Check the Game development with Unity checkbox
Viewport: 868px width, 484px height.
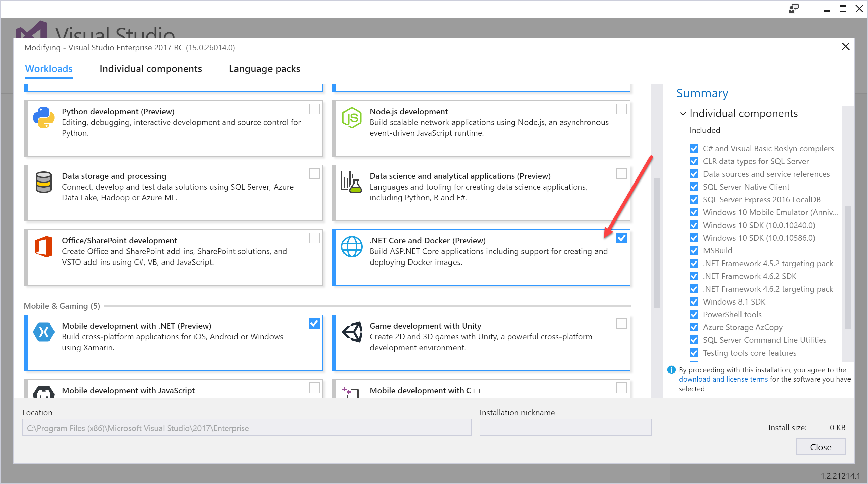pyautogui.click(x=622, y=323)
